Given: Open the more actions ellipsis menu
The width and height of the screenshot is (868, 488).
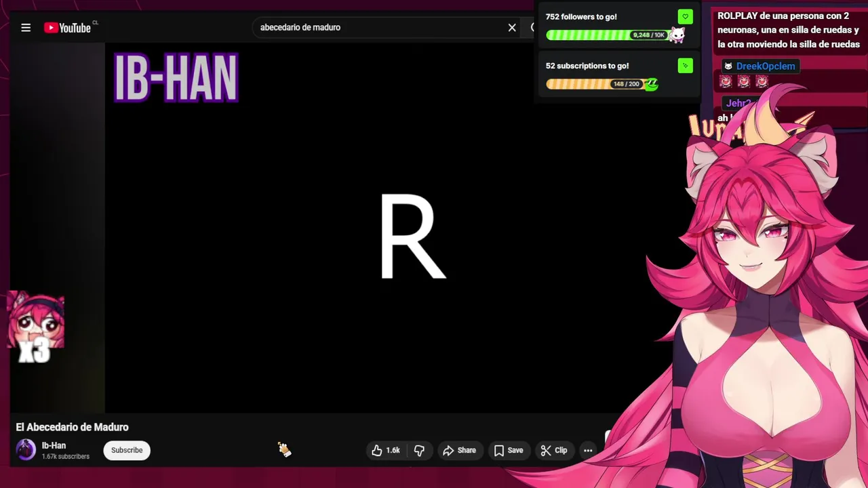Looking at the screenshot, I should point(588,450).
